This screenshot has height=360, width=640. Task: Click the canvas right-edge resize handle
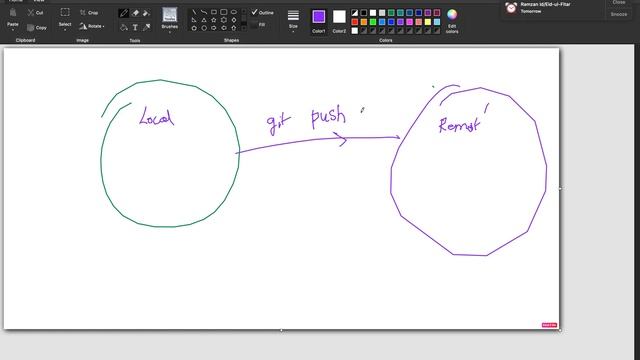coord(560,189)
